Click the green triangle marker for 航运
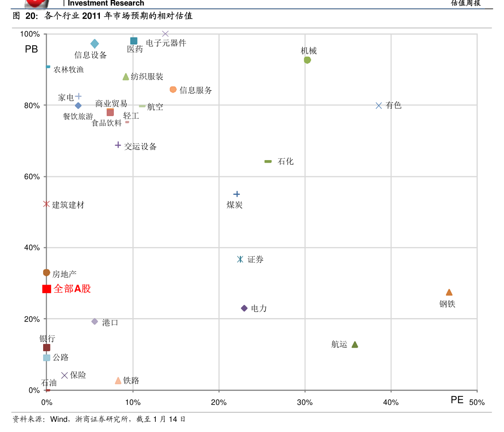The width and height of the screenshot is (504, 432). (x=355, y=344)
